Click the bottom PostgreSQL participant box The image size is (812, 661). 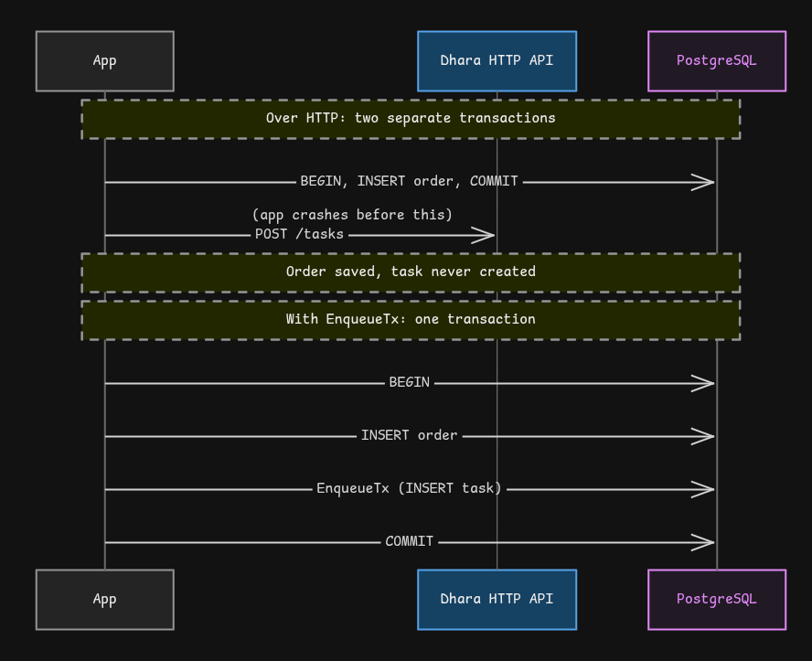717,600
